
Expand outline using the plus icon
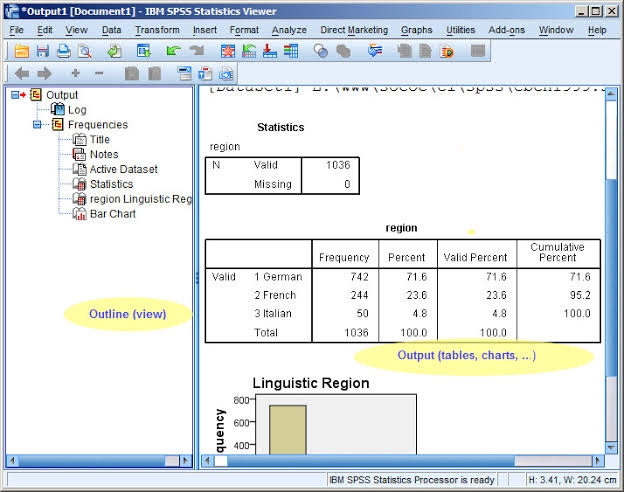76,73
